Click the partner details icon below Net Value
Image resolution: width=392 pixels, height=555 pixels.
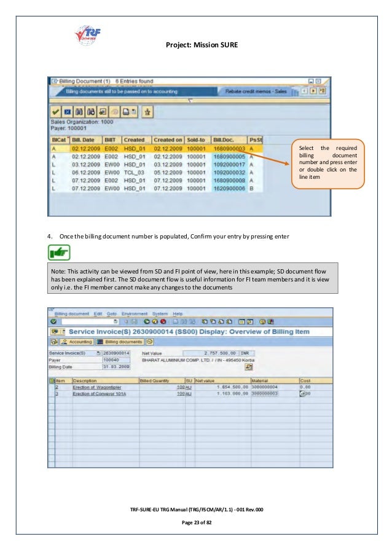(x=249, y=367)
